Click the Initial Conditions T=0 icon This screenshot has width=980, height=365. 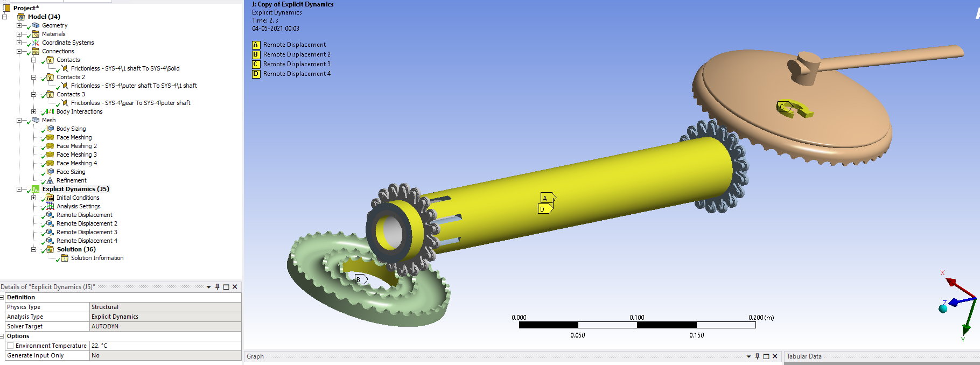tap(50, 198)
